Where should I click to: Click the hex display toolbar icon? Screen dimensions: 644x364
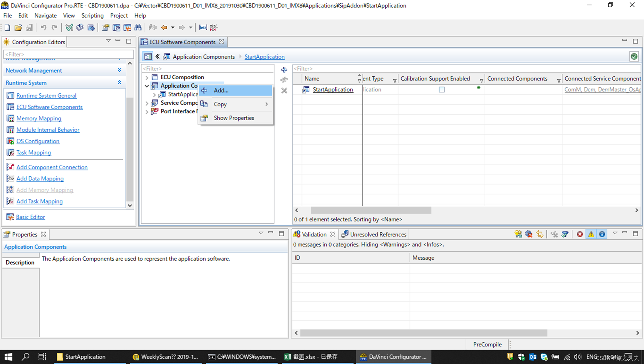coord(203,28)
